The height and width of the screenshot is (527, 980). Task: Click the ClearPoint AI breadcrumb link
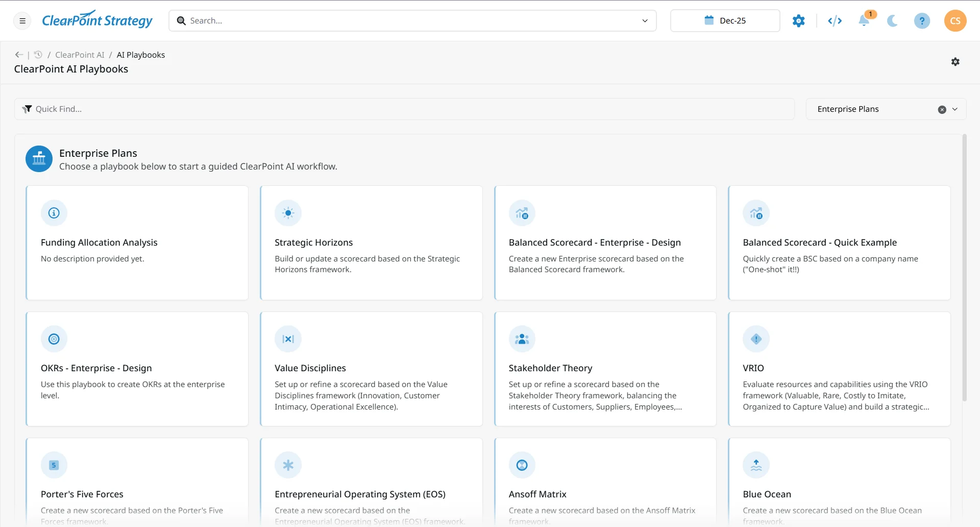tap(80, 55)
